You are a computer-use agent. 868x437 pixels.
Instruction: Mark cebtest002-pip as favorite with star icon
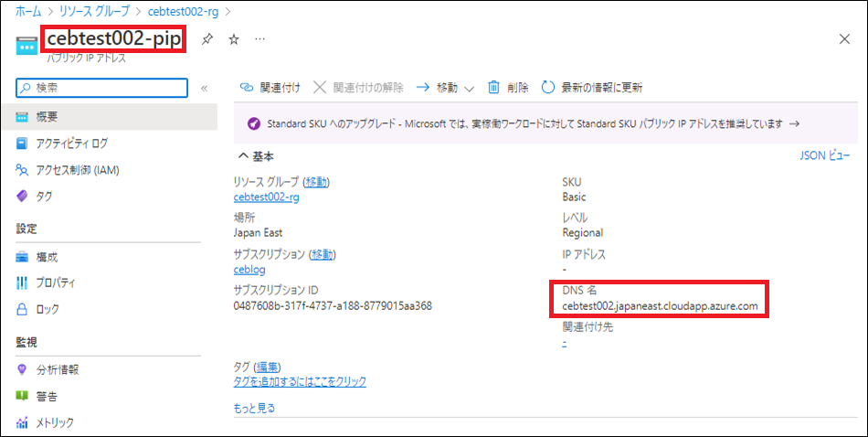[x=234, y=39]
